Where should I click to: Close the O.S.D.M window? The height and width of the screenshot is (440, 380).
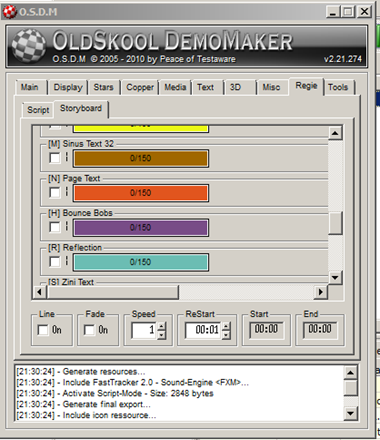[x=365, y=12]
